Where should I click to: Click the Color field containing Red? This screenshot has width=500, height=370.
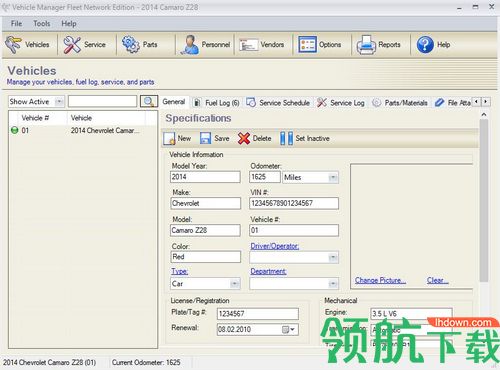(x=205, y=257)
